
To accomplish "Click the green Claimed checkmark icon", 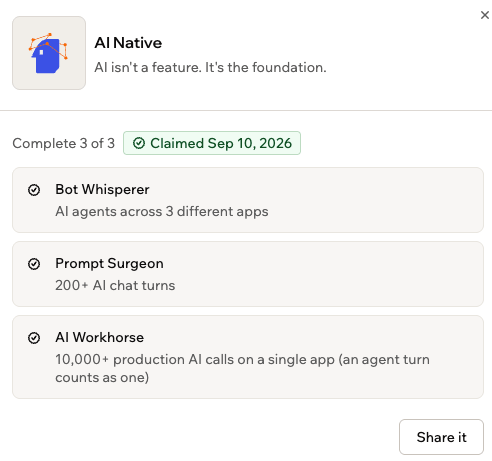I will [139, 143].
